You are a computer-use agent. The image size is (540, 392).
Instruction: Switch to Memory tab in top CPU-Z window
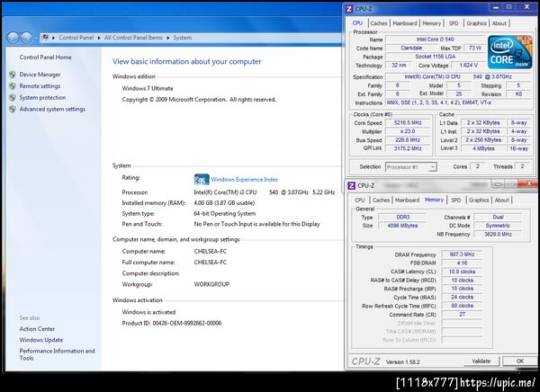coord(431,23)
